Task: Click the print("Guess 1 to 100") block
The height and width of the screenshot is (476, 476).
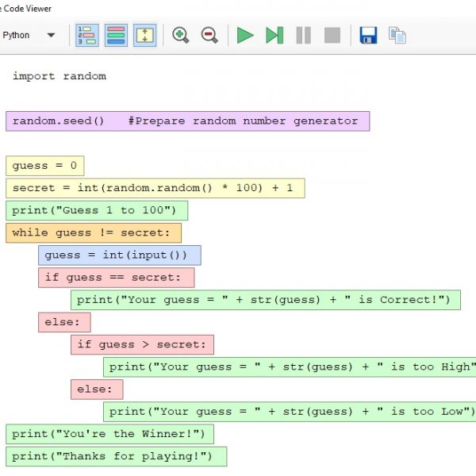Action: pyautogui.click(x=97, y=210)
